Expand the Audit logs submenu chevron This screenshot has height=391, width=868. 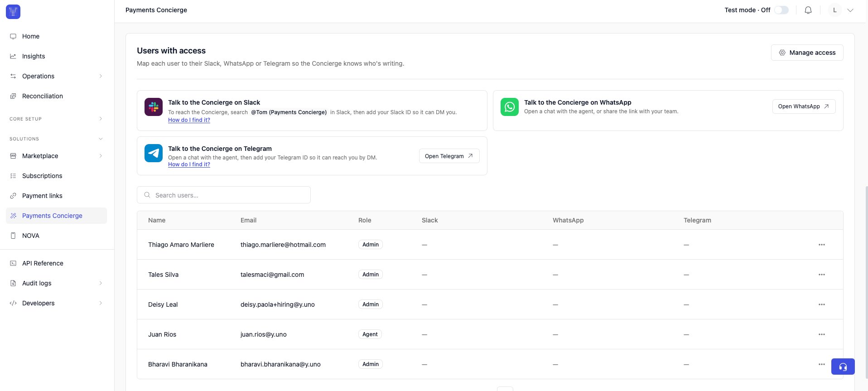[x=101, y=283]
